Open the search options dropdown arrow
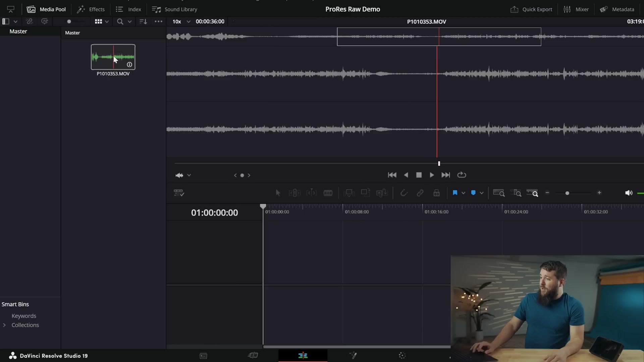 point(129,21)
